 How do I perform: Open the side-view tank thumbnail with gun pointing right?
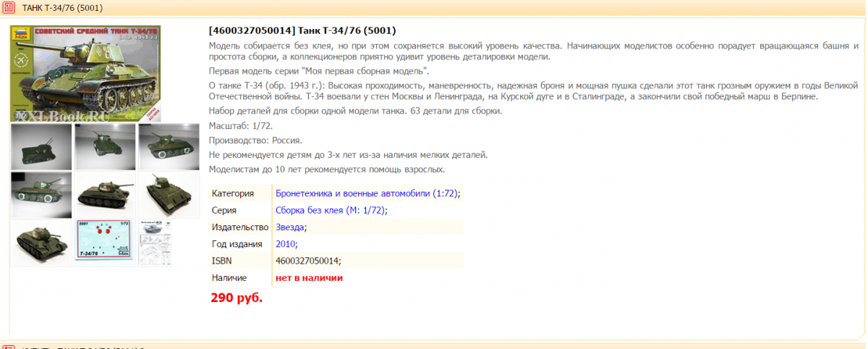tap(104, 195)
